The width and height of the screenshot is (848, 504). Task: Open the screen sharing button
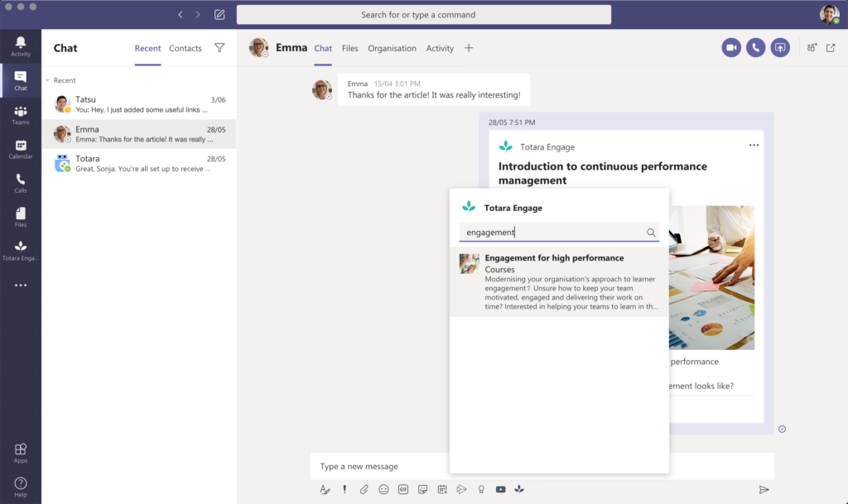click(780, 47)
